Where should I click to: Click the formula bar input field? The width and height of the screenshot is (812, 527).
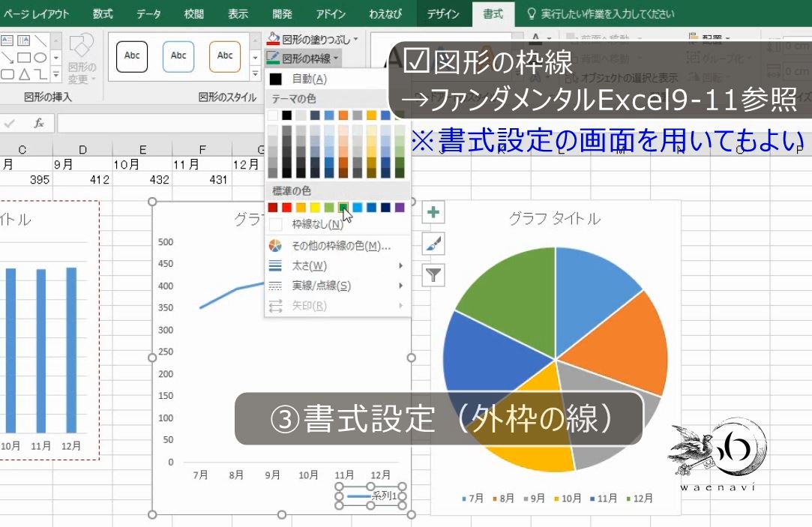coord(160,124)
